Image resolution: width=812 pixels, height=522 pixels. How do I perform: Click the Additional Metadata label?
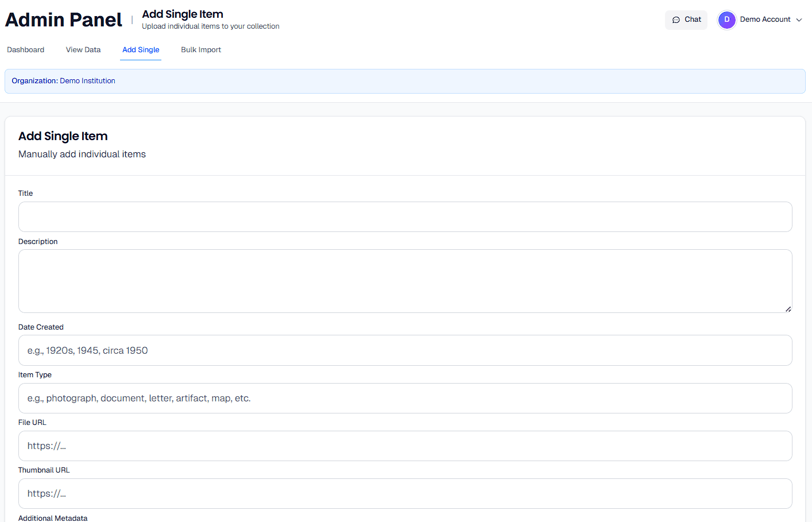[x=53, y=518]
